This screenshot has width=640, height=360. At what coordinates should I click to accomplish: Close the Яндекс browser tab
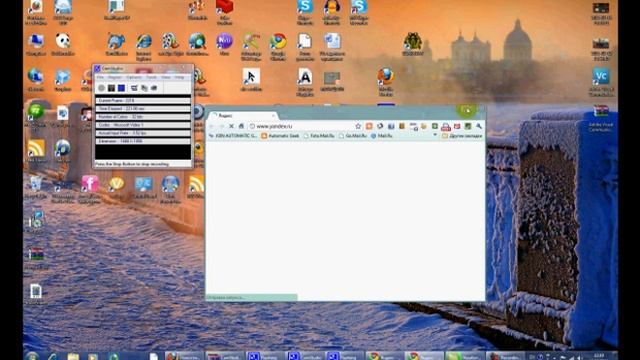(273, 116)
